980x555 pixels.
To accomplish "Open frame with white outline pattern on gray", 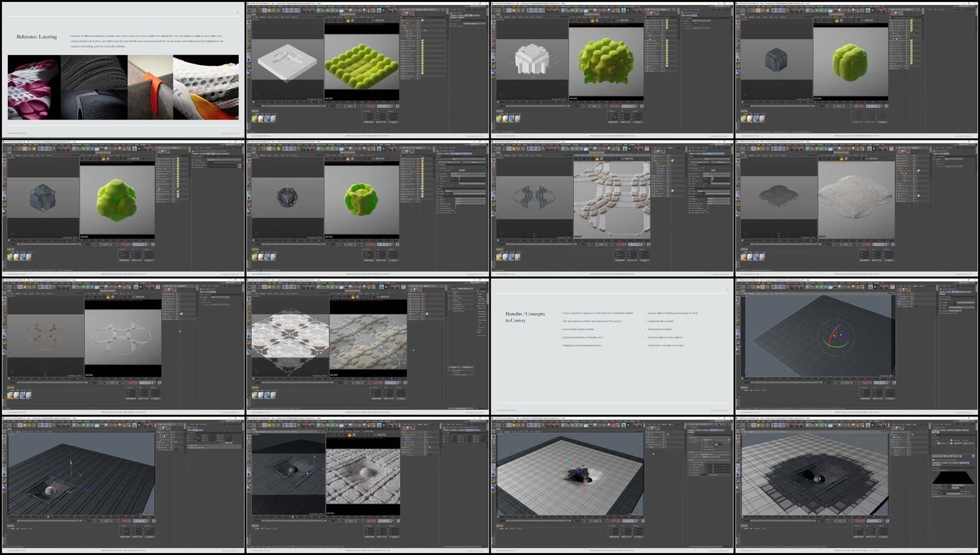I will click(123, 346).
